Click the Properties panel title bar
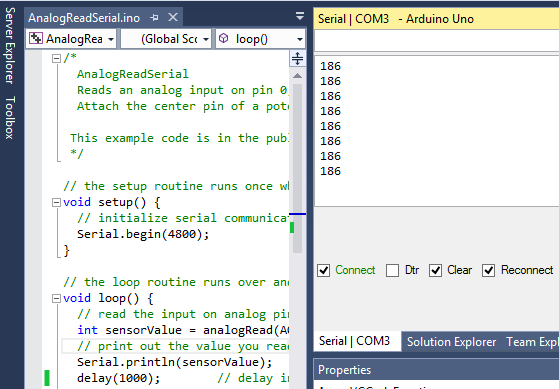This screenshot has width=559, height=389. [x=437, y=370]
